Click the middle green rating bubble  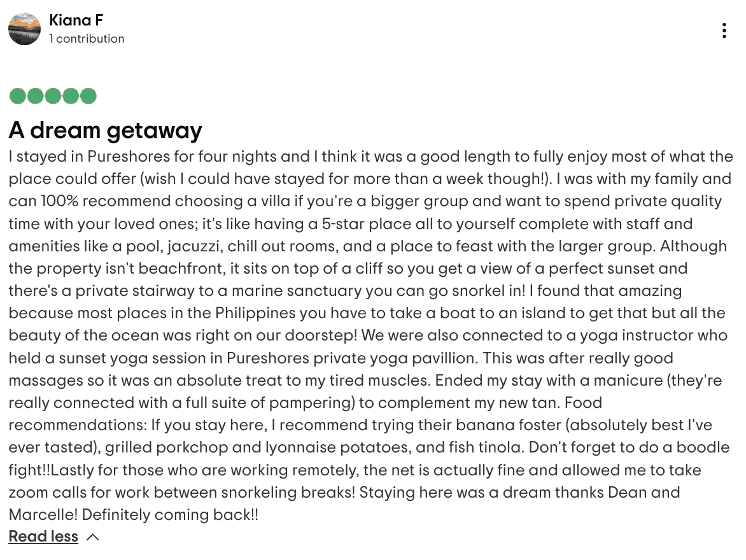tap(53, 96)
